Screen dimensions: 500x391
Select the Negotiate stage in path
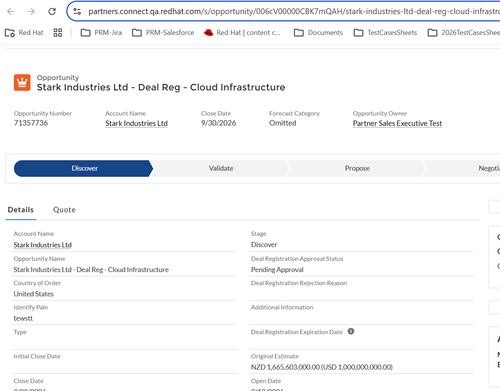coord(462,168)
